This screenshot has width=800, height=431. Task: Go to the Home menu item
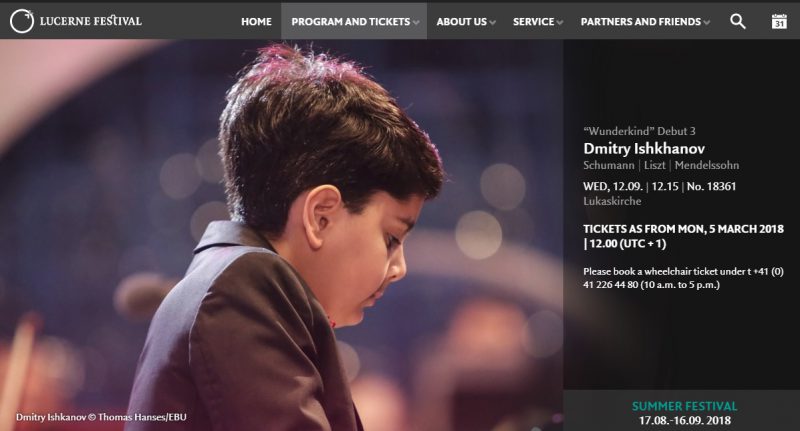(x=256, y=21)
